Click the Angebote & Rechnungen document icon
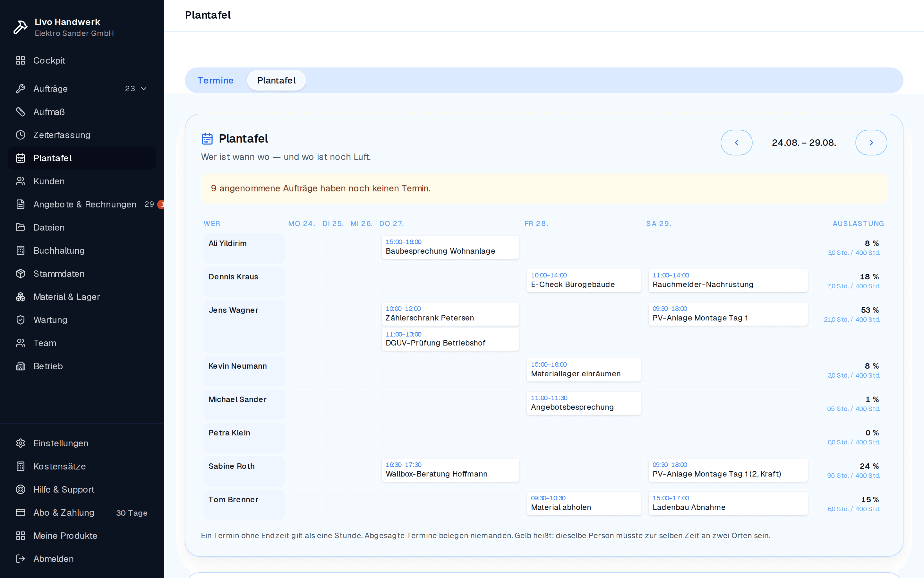 21,205
